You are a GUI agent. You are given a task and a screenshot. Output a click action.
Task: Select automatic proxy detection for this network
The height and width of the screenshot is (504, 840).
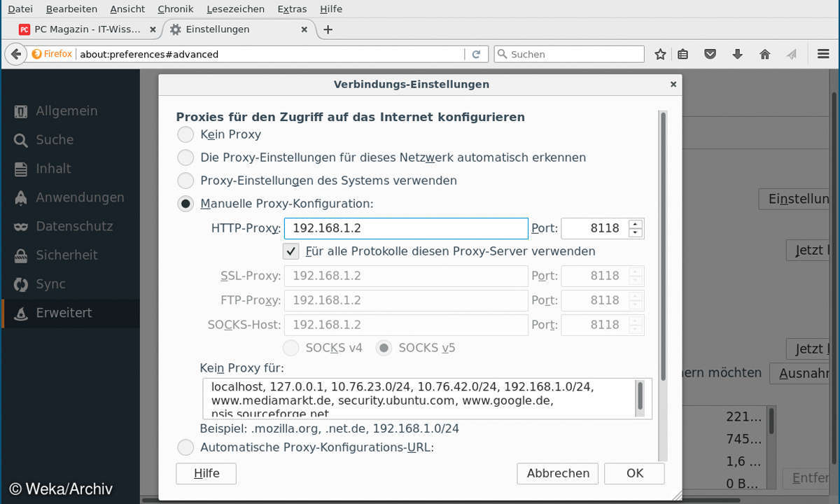tap(185, 157)
